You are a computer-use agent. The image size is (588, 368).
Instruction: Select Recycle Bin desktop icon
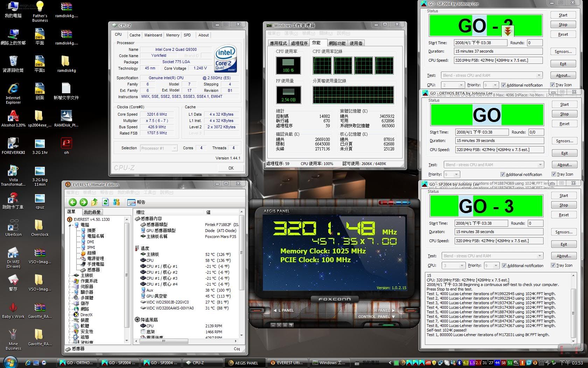point(13,64)
